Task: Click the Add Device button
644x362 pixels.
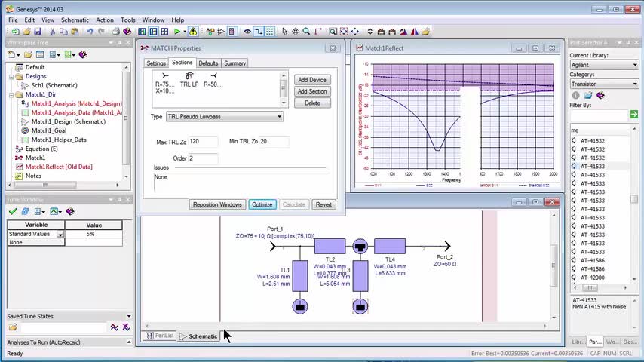Action: [x=312, y=80]
